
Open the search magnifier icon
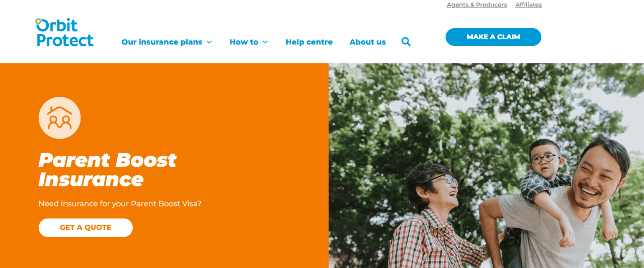pos(406,42)
